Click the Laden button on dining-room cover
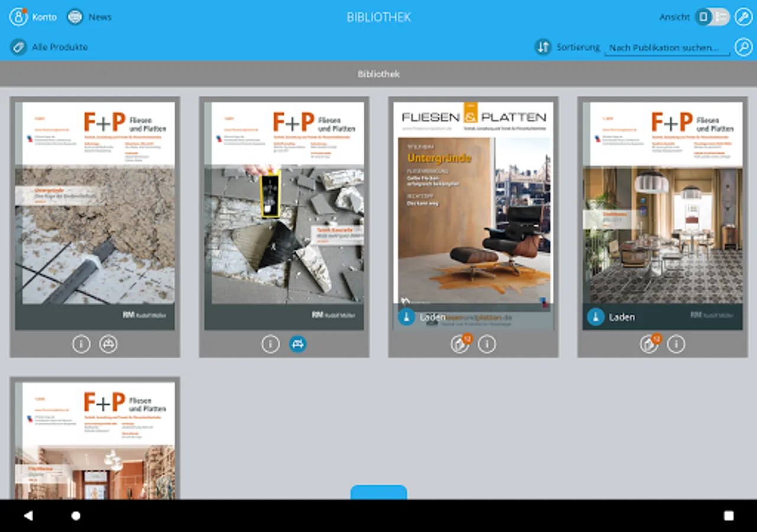This screenshot has height=532, width=757. (x=611, y=317)
